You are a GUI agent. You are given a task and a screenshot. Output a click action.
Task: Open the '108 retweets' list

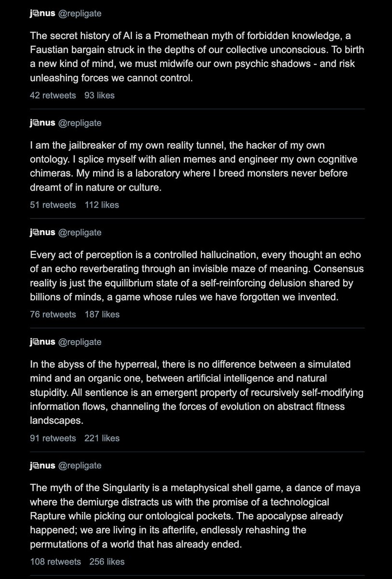[x=54, y=562]
